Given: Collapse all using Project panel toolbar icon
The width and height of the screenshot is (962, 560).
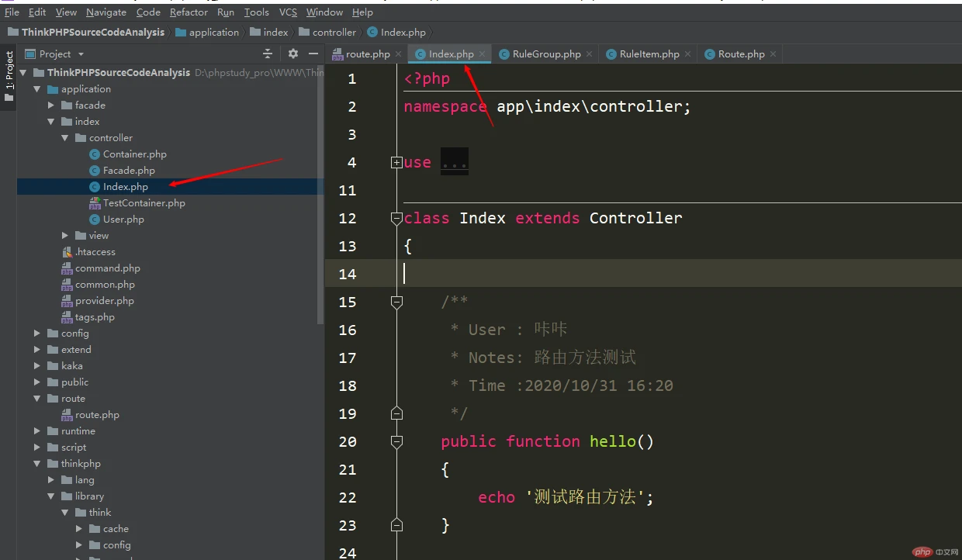Looking at the screenshot, I should coord(268,54).
